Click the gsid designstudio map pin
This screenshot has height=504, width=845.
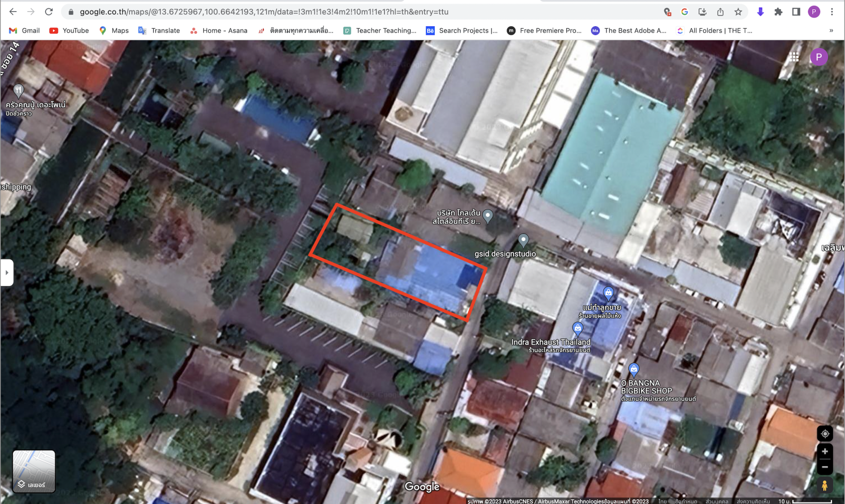click(523, 240)
